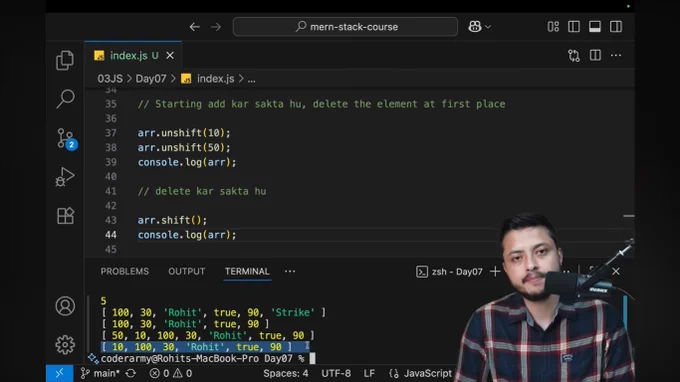This screenshot has width=680, height=382.
Task: Open the Run and Debug view
Action: [x=65, y=177]
